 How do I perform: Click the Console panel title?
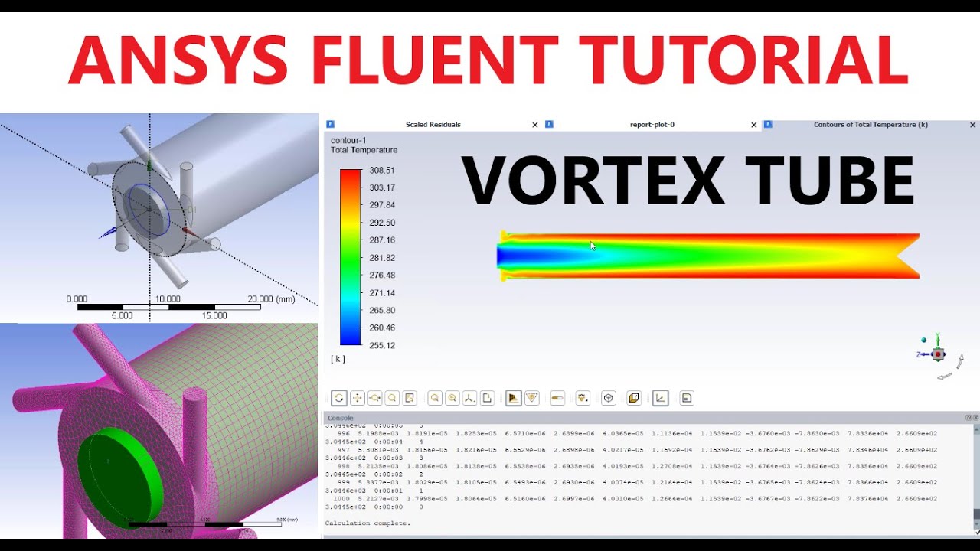(340, 418)
